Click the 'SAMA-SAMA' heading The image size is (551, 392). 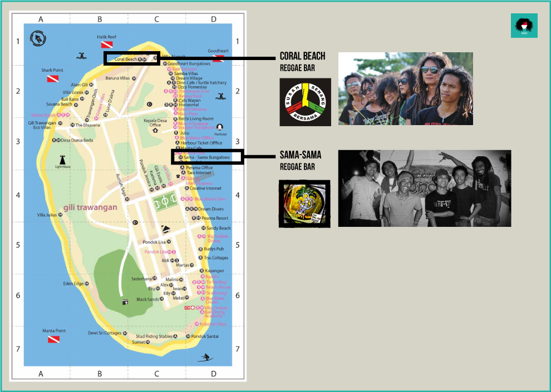click(301, 155)
